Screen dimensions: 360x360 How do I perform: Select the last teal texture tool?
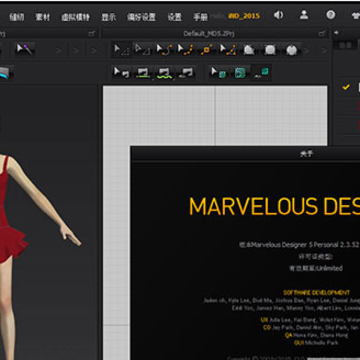(261, 72)
